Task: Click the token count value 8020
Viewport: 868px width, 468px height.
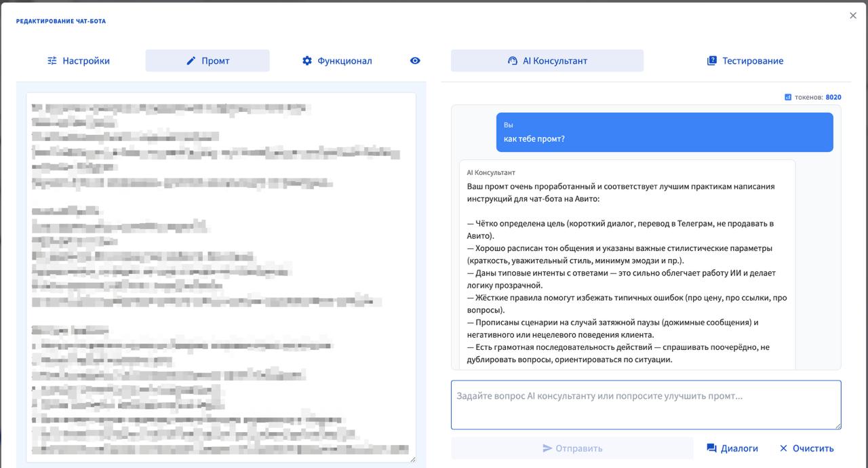Action: click(833, 96)
